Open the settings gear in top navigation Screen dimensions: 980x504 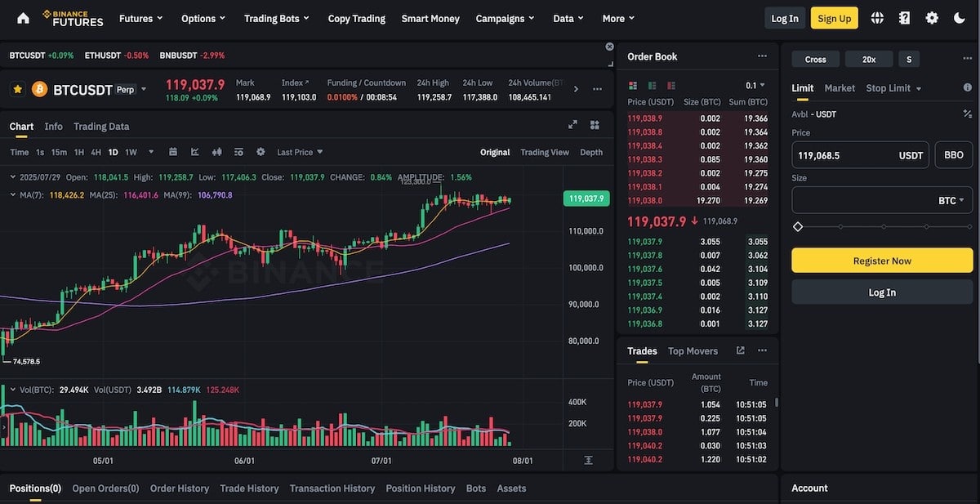tap(932, 18)
